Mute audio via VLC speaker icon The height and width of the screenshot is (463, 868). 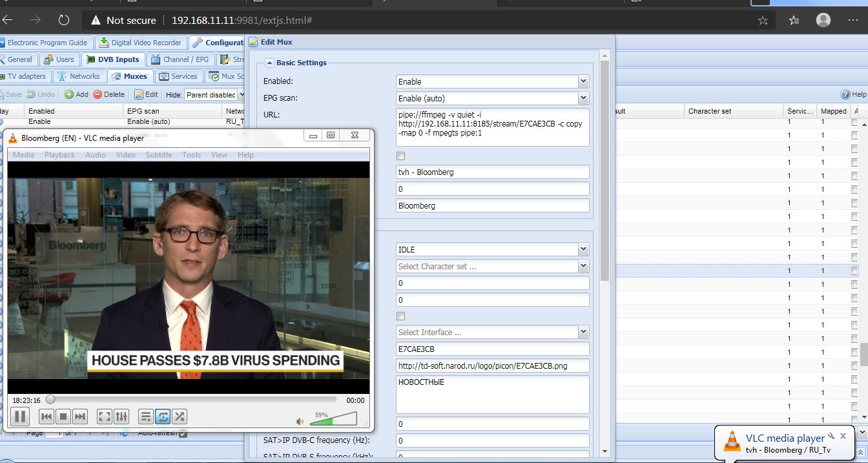point(300,421)
